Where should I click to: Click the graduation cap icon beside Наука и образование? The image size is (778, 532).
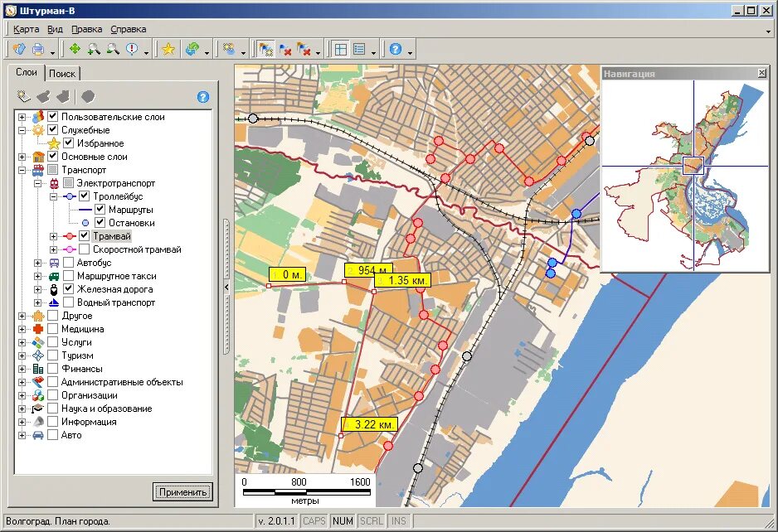[38, 409]
